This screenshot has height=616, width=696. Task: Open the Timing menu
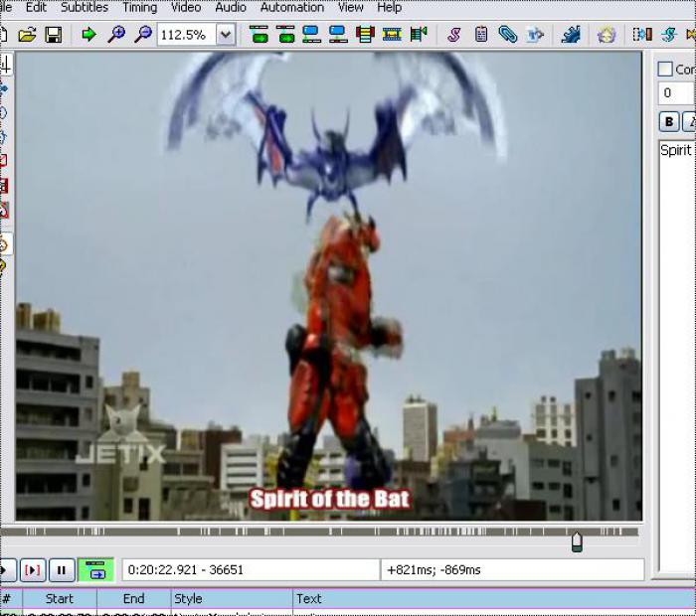pos(140,7)
